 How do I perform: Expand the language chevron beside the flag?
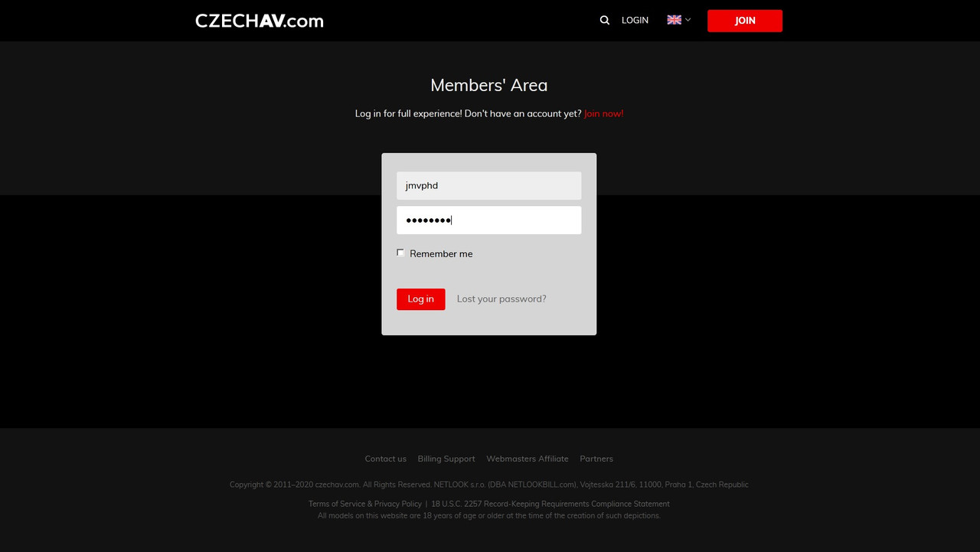tap(688, 20)
